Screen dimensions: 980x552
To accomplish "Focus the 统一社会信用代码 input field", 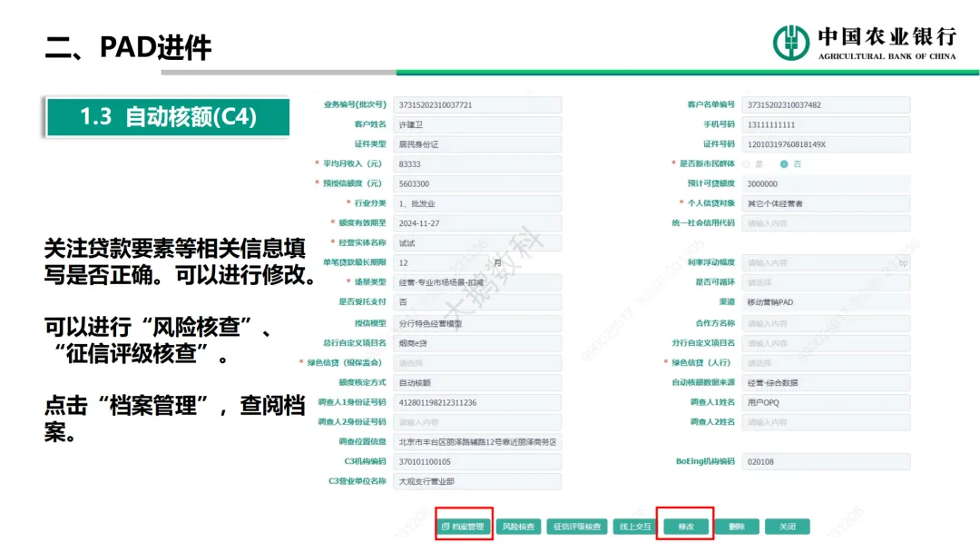I will click(x=826, y=223).
